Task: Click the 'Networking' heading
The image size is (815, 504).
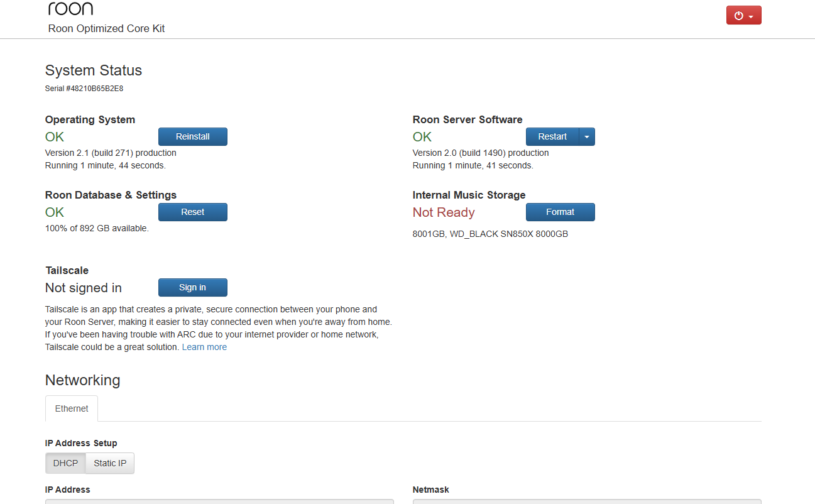Action: [82, 380]
